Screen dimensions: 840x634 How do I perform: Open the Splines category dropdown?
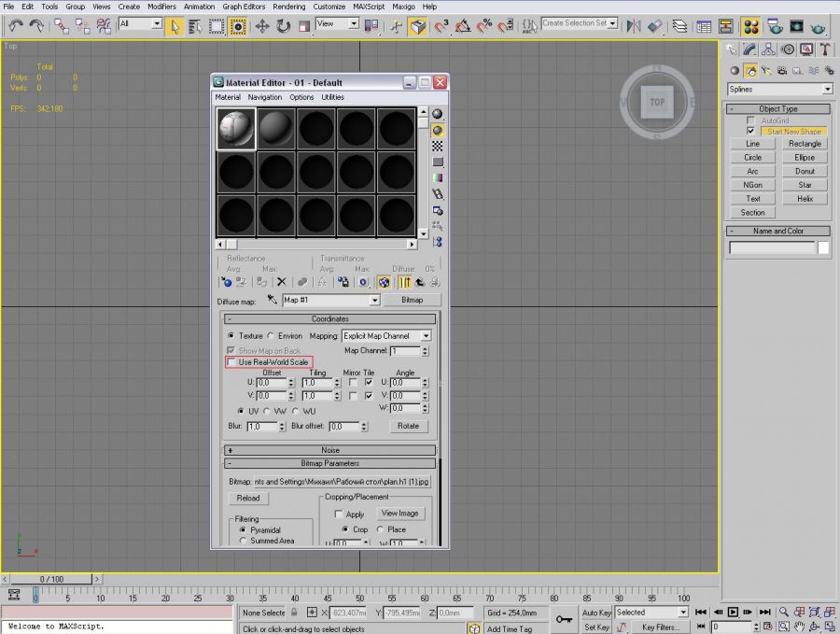click(828, 89)
